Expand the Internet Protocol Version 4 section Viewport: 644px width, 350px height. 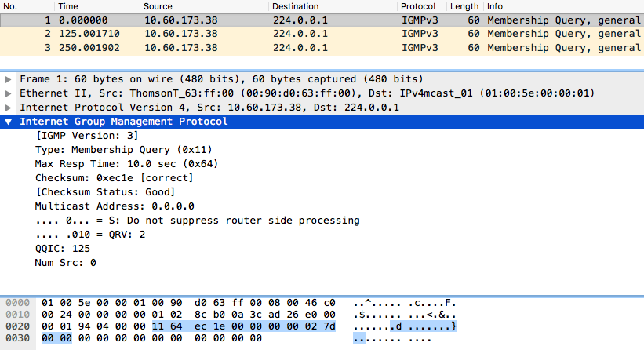(9, 108)
